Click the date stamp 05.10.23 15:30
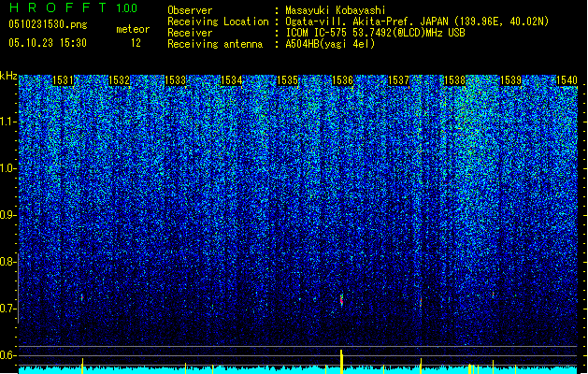The image size is (588, 374). [48, 43]
